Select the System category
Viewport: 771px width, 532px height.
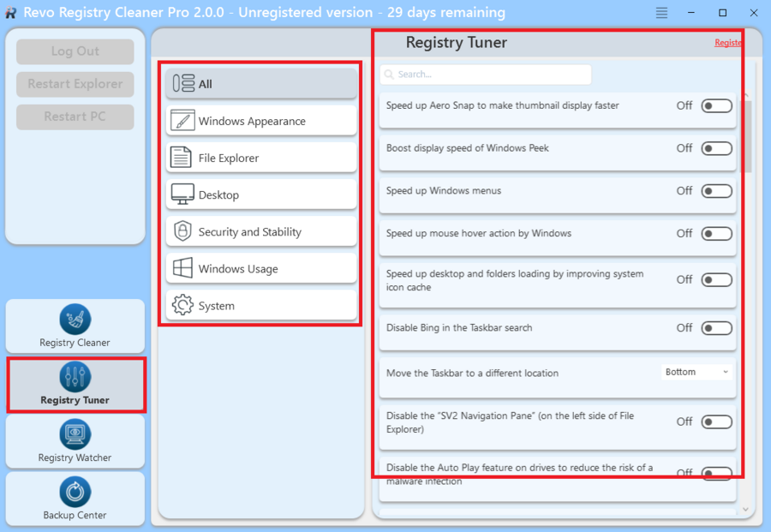pyautogui.click(x=261, y=305)
